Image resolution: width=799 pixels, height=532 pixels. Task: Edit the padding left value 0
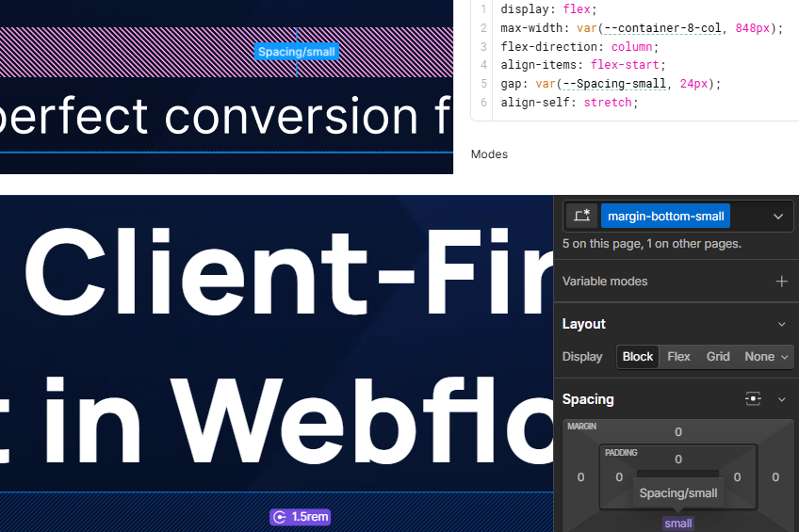pos(619,477)
